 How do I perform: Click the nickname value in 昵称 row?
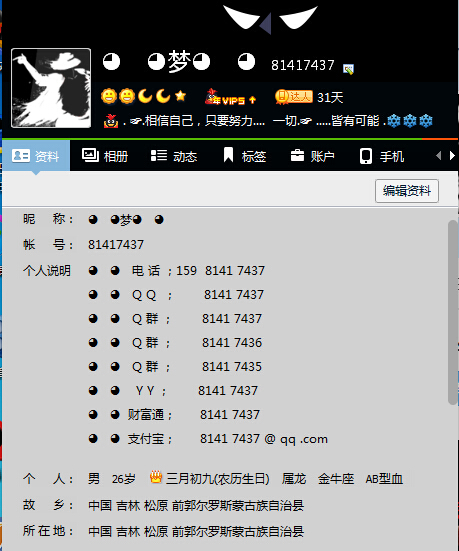[x=126, y=220]
